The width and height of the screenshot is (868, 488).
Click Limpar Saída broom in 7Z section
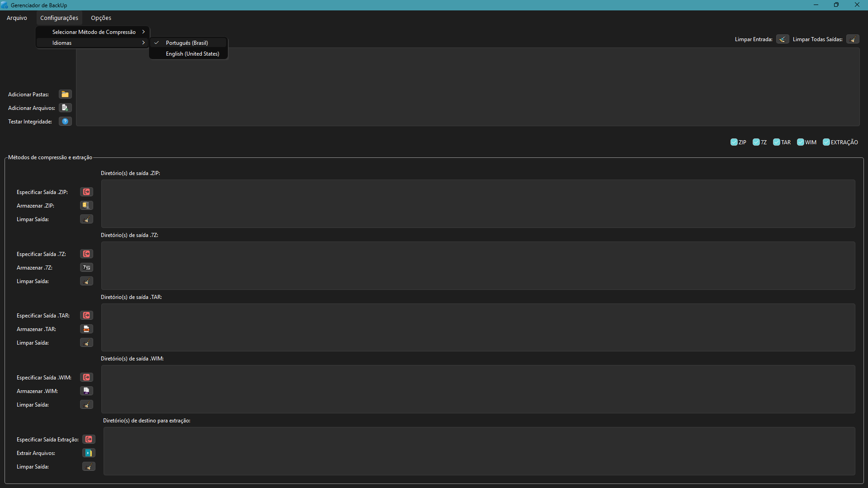(x=86, y=281)
